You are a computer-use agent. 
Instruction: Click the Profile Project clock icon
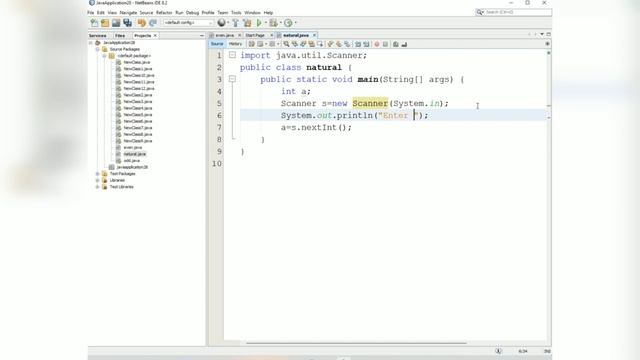click(x=288, y=23)
